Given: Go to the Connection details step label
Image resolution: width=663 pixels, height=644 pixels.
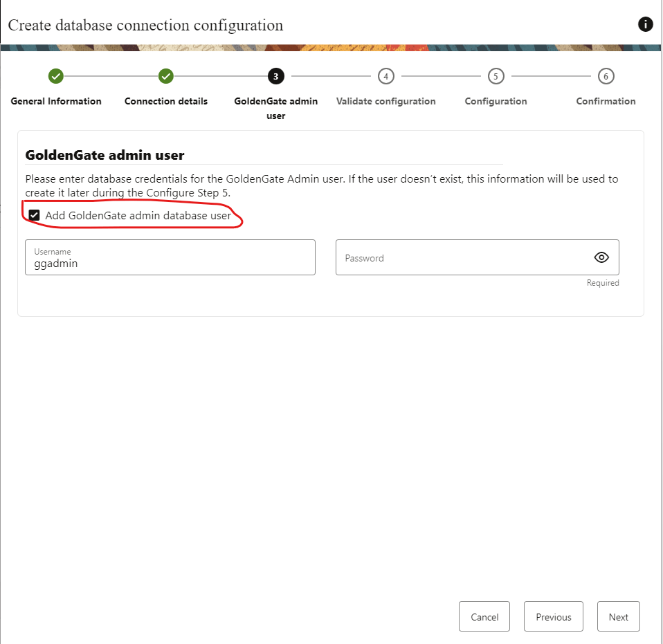Looking at the screenshot, I should pos(165,101).
